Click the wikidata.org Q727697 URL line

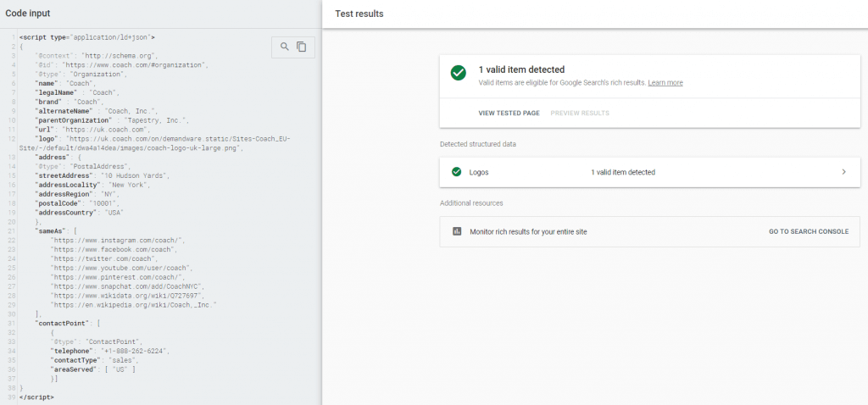127,296
